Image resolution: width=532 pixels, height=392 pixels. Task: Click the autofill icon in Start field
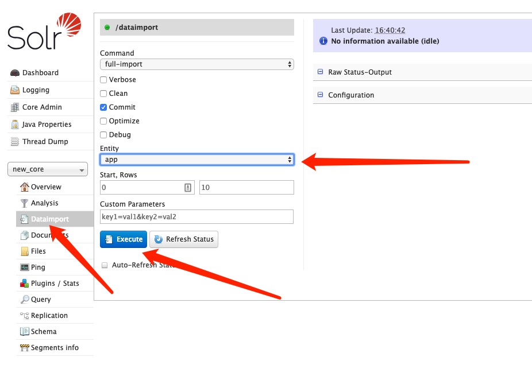pos(188,187)
